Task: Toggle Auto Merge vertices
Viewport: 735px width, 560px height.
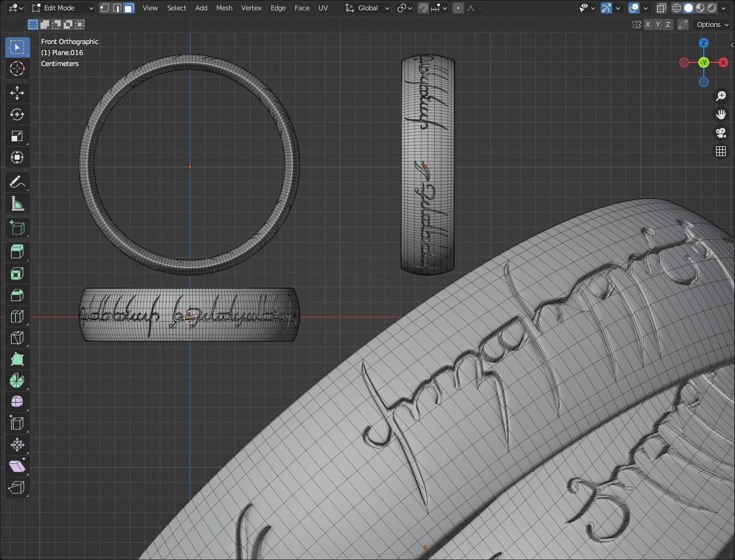Action: coord(684,24)
